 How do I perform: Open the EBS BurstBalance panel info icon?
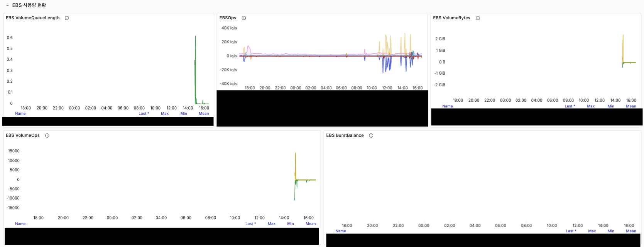371,136
